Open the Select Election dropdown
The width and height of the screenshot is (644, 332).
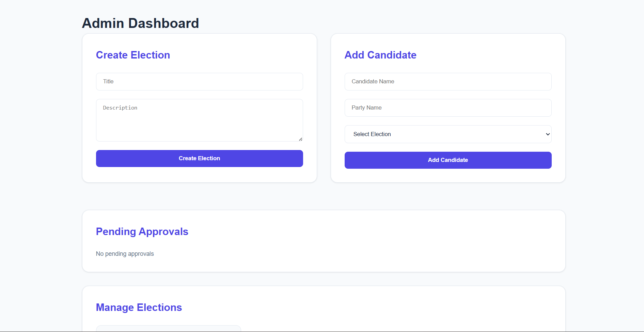click(447, 134)
